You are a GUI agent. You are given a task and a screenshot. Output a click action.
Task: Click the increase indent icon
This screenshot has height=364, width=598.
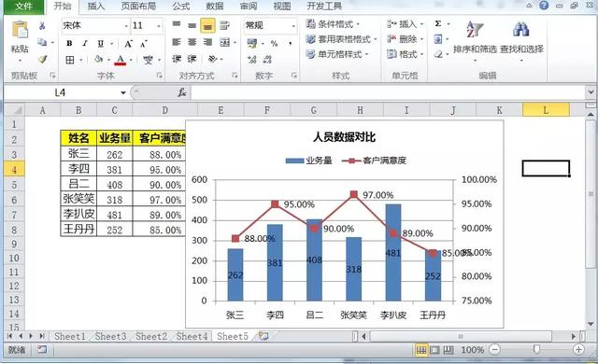tap(192, 59)
